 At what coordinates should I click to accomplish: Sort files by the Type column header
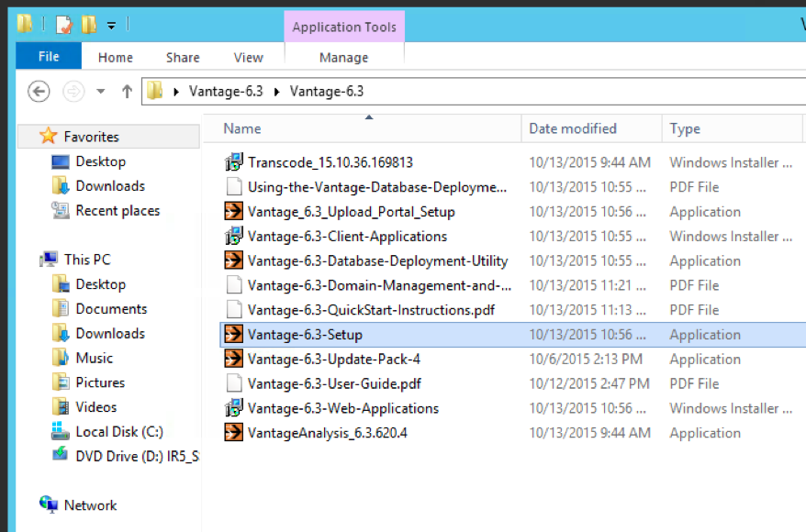click(x=732, y=128)
